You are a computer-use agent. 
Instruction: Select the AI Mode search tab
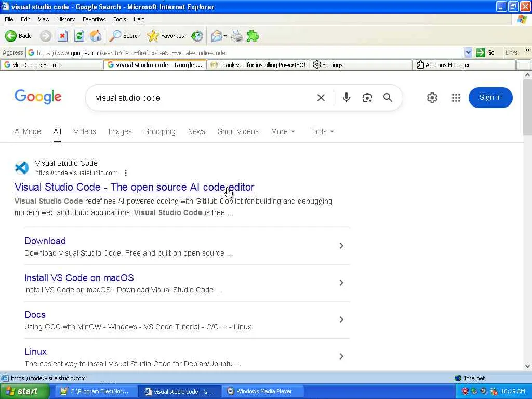(x=28, y=131)
